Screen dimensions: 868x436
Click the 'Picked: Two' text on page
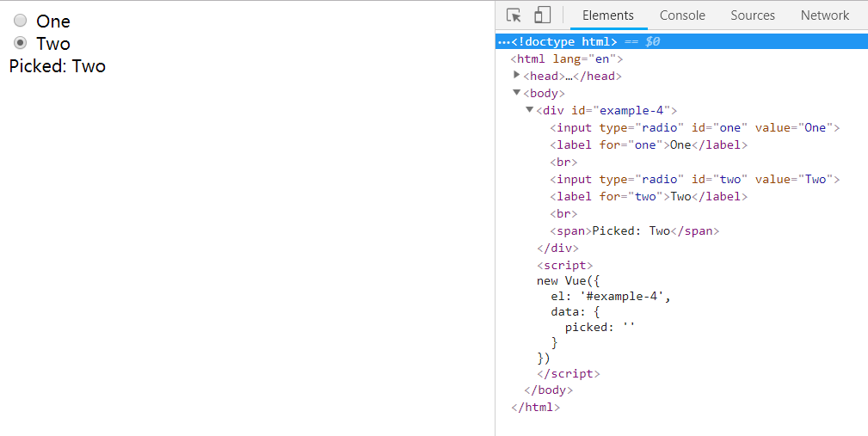(x=58, y=66)
